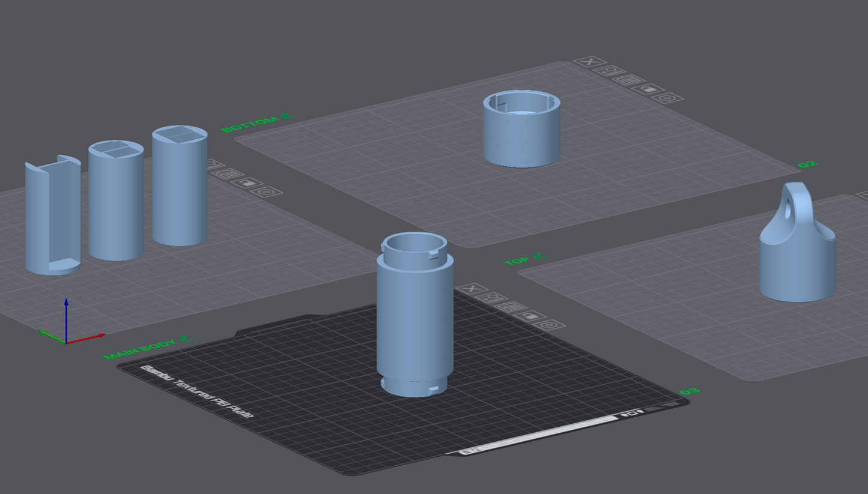This screenshot has width=868, height=494.
Task: Open plate settings via gear icon on plate 02
Action: (666, 98)
